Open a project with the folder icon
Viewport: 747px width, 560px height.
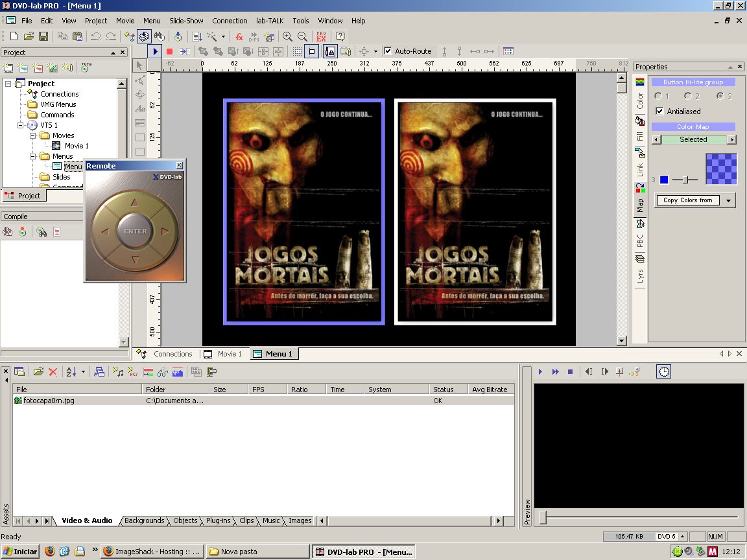point(29,36)
